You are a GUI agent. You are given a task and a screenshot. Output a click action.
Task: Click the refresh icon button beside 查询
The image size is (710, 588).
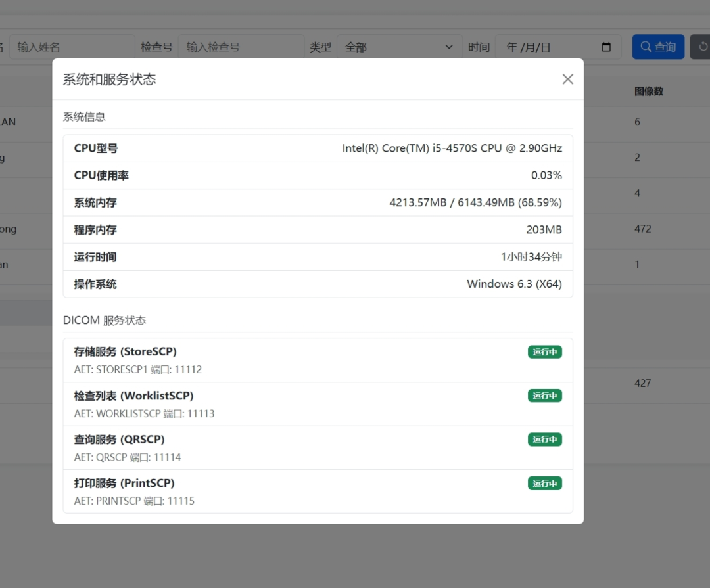click(701, 47)
